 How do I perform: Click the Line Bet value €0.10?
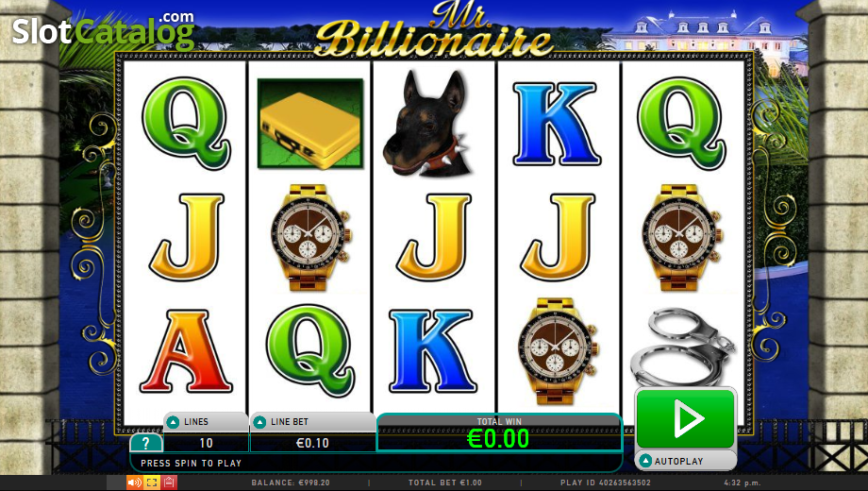(313, 443)
